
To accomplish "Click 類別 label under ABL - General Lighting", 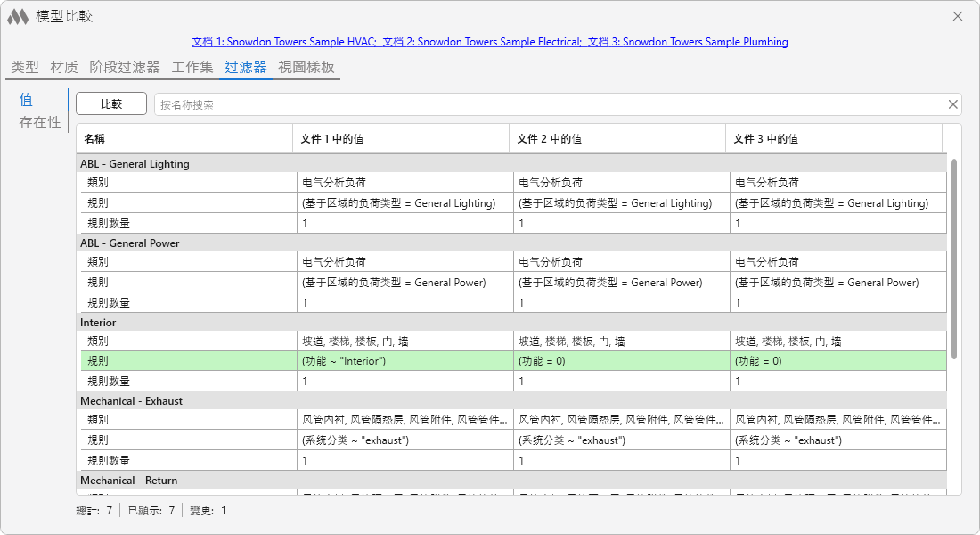I will tap(97, 183).
